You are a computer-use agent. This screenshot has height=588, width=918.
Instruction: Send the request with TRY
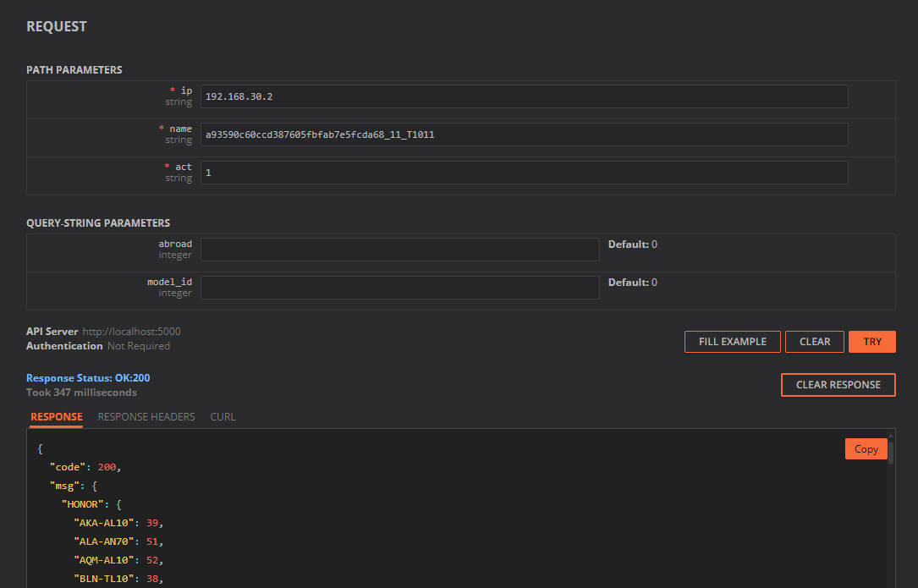point(871,342)
